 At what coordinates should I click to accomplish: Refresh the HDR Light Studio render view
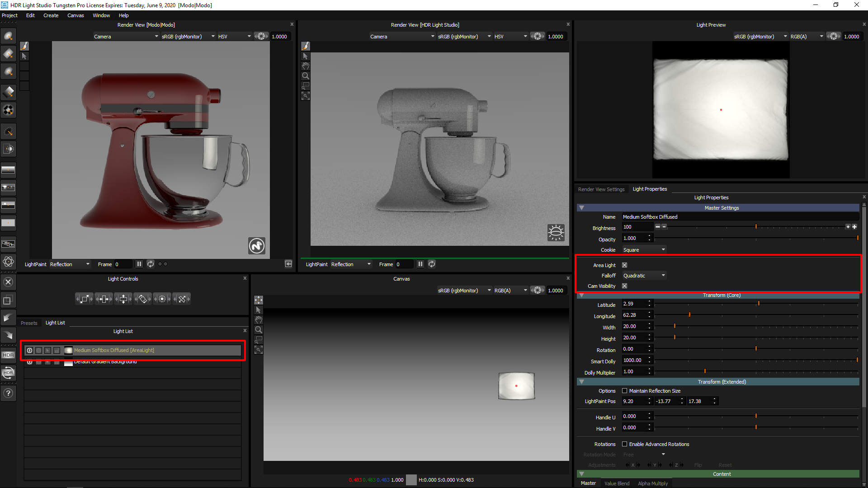432,264
